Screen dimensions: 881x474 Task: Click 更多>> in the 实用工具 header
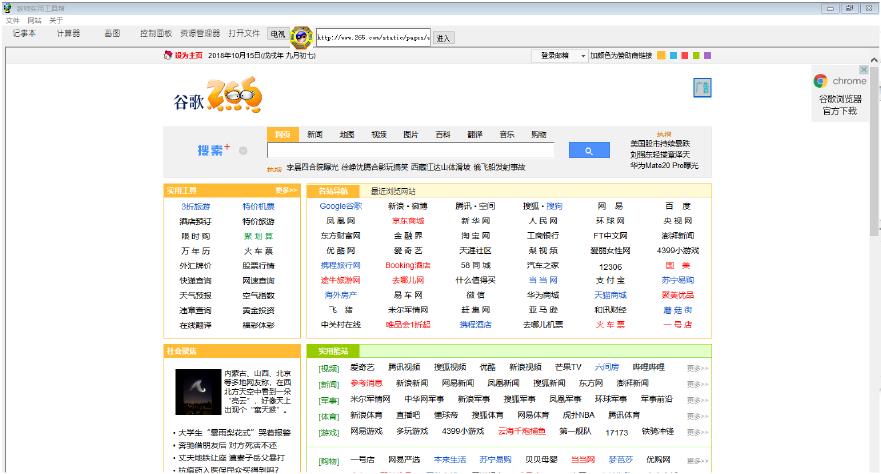[286, 190]
